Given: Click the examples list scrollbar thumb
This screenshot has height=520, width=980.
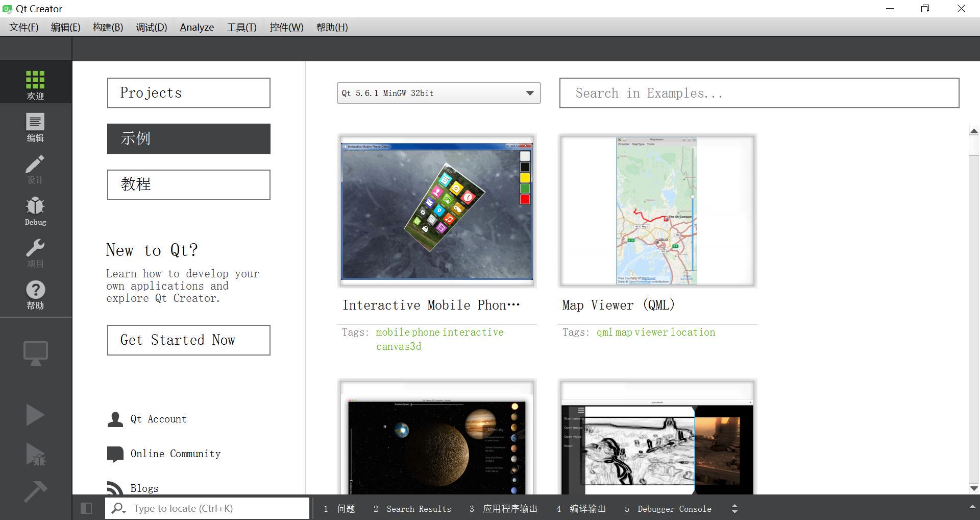Looking at the screenshot, I should 973,146.
